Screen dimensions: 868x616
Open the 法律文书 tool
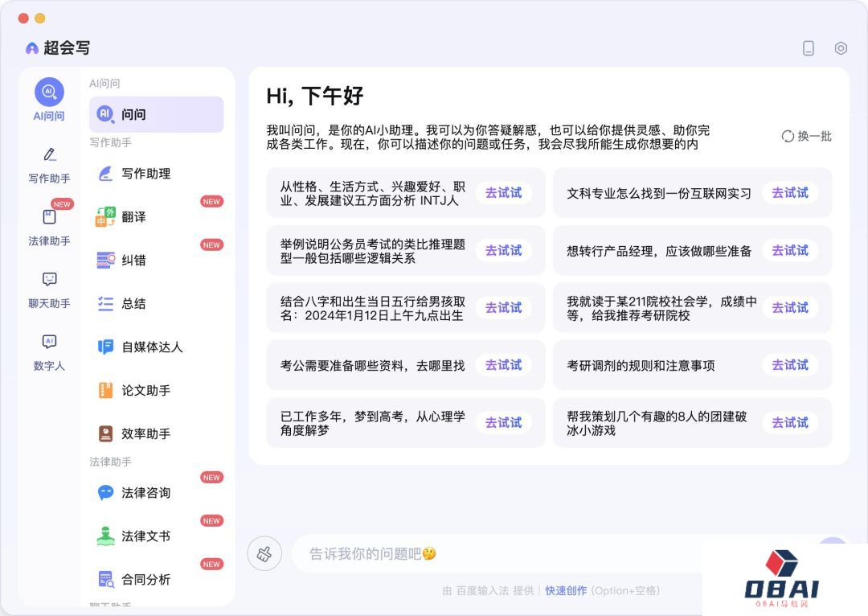(157, 536)
